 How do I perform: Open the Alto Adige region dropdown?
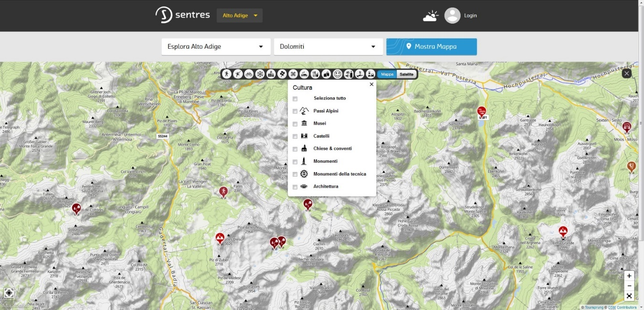click(240, 15)
